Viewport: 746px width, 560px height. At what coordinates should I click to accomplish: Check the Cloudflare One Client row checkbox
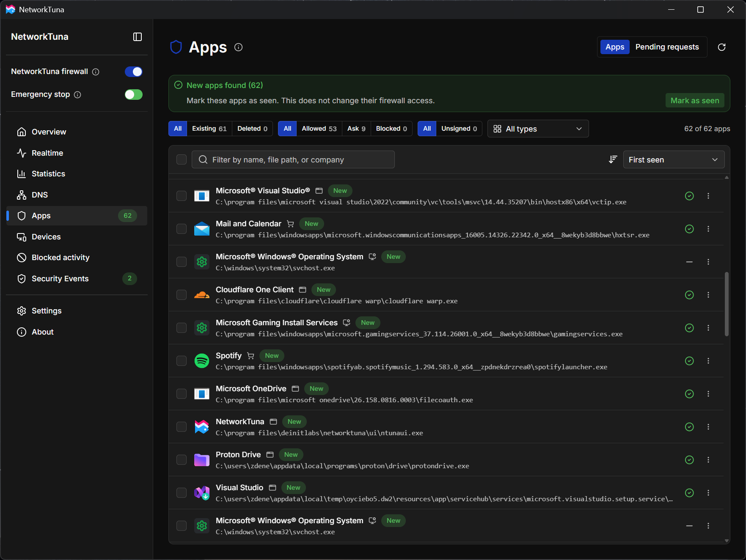(182, 295)
